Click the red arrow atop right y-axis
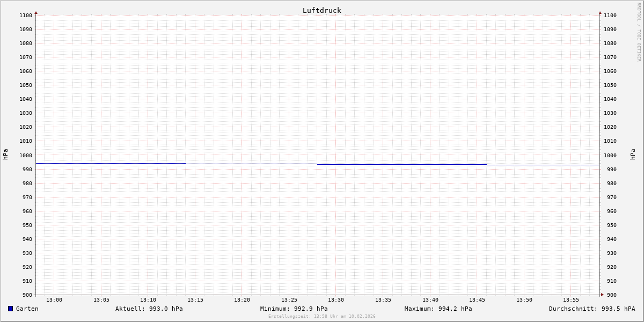The width and height of the screenshot is (644, 322). tap(600, 12)
